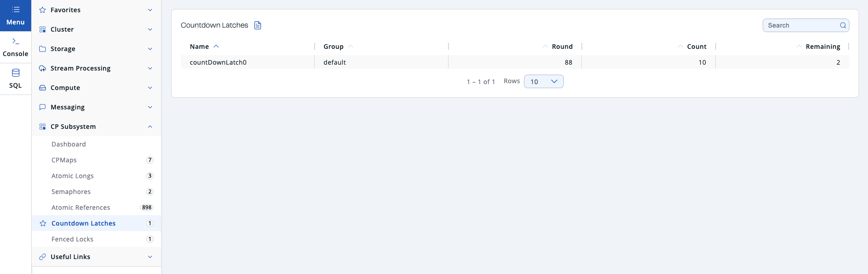The height and width of the screenshot is (274, 868).
Task: Go to the CP Subsystem Dashboard
Action: (69, 144)
